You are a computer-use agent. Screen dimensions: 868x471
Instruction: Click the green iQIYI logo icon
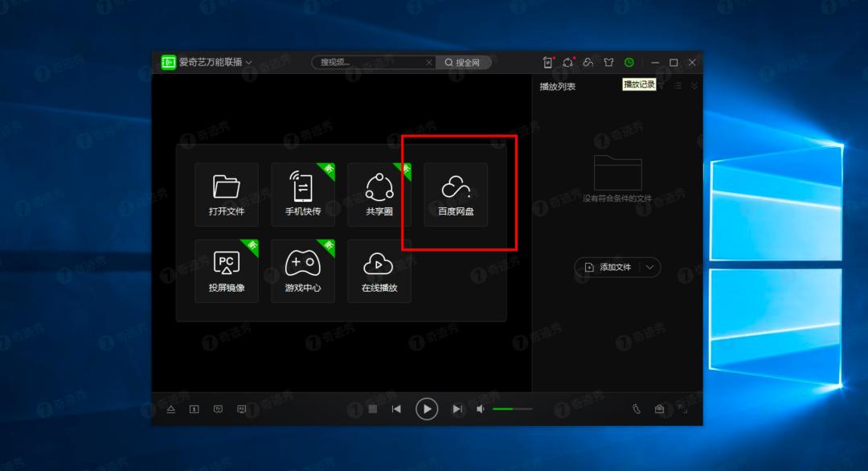pyautogui.click(x=168, y=62)
